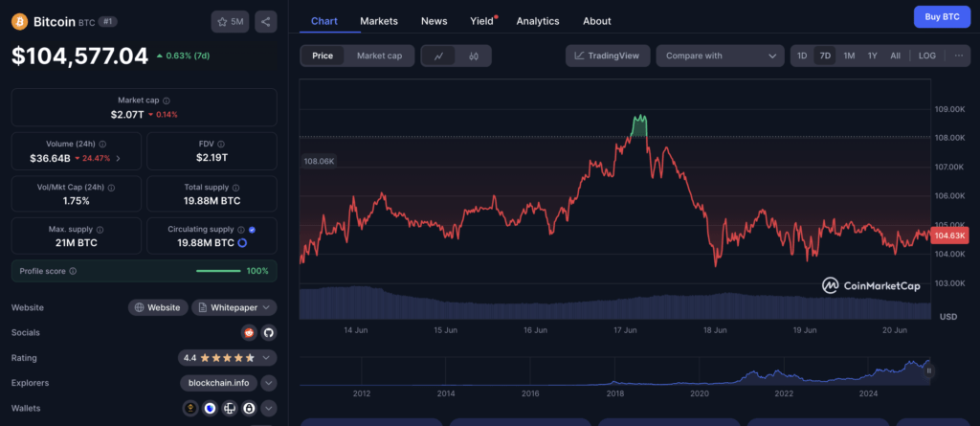Screen dimensions: 980x426
Task: Open the Markets tab
Action: 379,21
